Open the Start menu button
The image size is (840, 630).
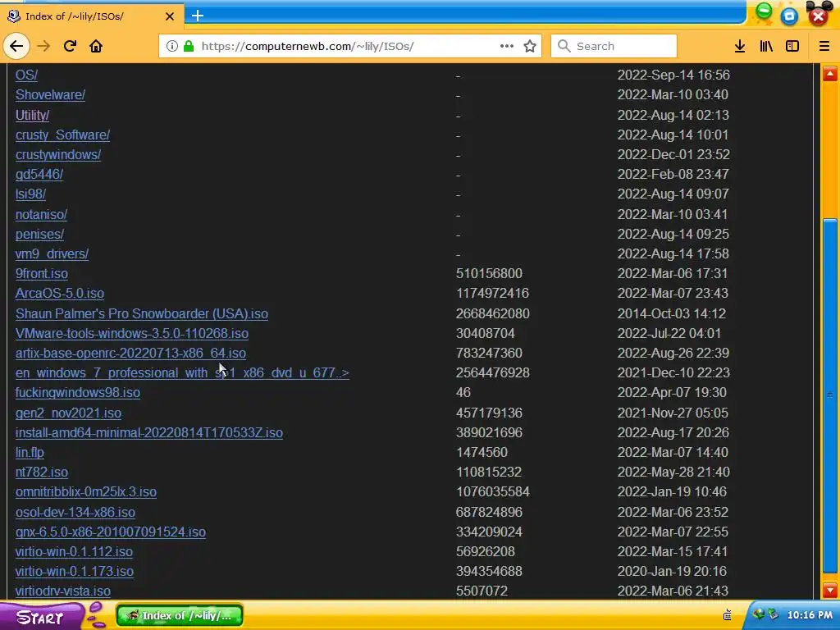click(43, 616)
